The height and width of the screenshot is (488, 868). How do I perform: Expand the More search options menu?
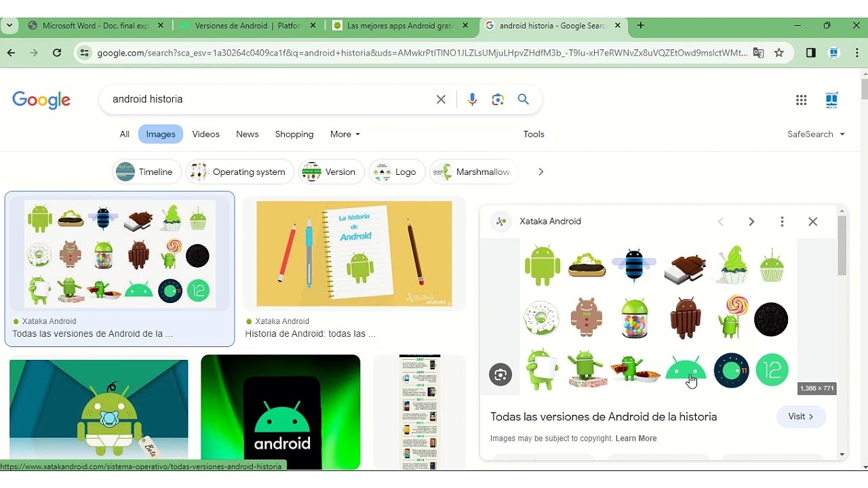pyautogui.click(x=345, y=134)
